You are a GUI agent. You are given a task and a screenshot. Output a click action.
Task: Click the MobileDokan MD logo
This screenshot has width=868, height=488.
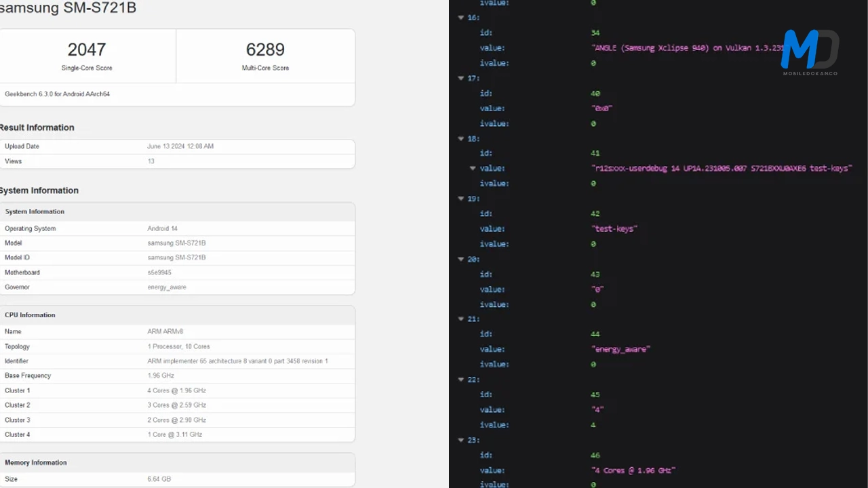pyautogui.click(x=810, y=52)
